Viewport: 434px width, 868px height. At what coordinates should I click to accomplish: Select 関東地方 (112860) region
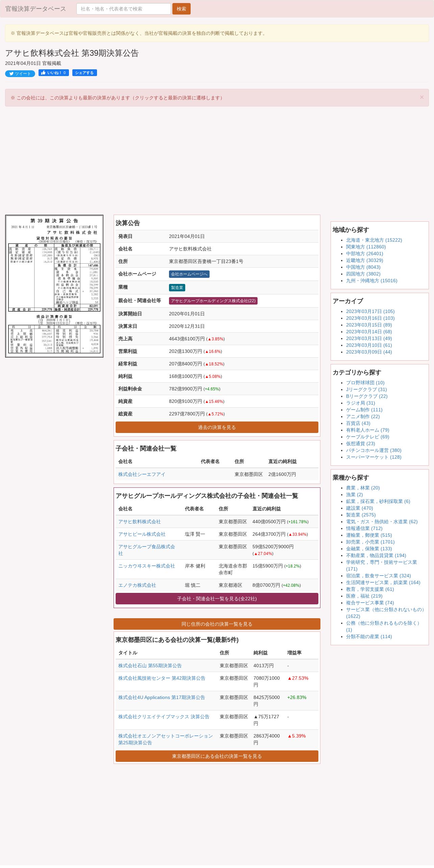pos(366,247)
